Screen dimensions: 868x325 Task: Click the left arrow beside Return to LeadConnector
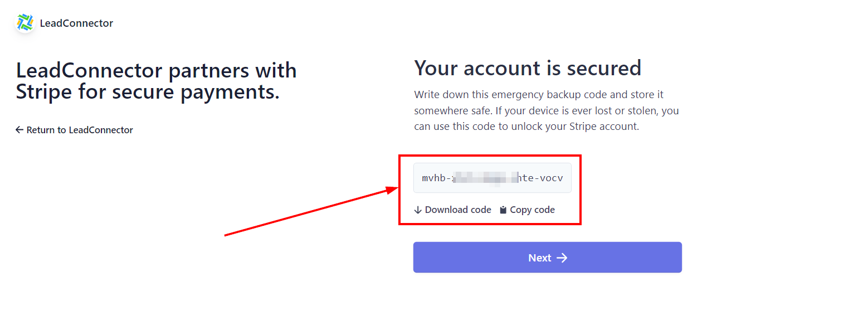[x=19, y=130]
